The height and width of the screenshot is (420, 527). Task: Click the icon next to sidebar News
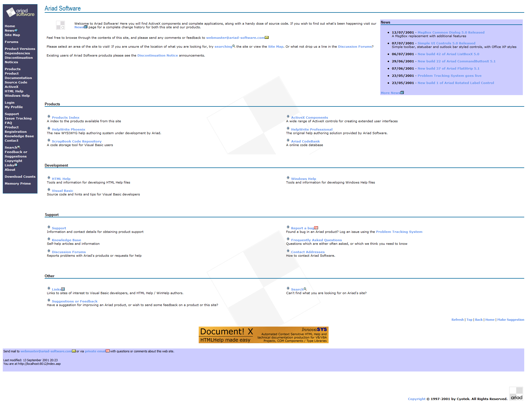tap(16, 30)
